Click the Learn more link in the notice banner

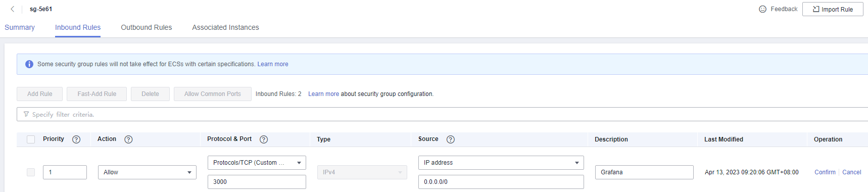point(273,64)
